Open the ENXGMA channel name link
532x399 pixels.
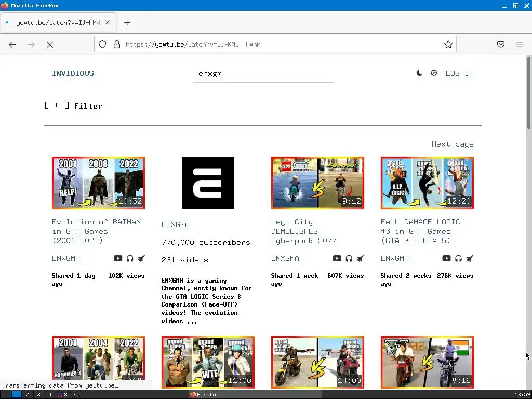point(176,224)
